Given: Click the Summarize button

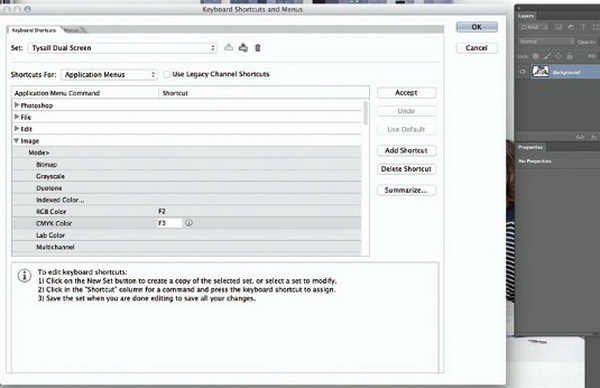Looking at the screenshot, I should [x=406, y=190].
